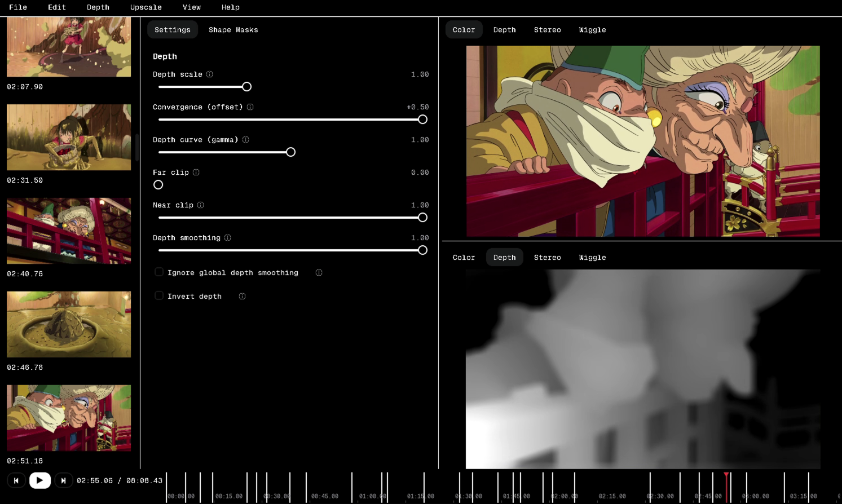Open the File menu
Viewport: 842px width, 504px height.
click(18, 7)
